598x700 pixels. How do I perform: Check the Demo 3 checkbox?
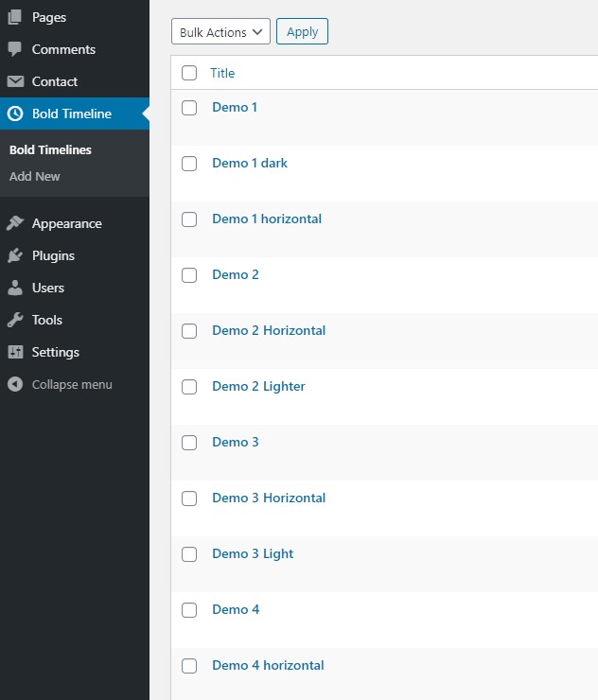189,443
